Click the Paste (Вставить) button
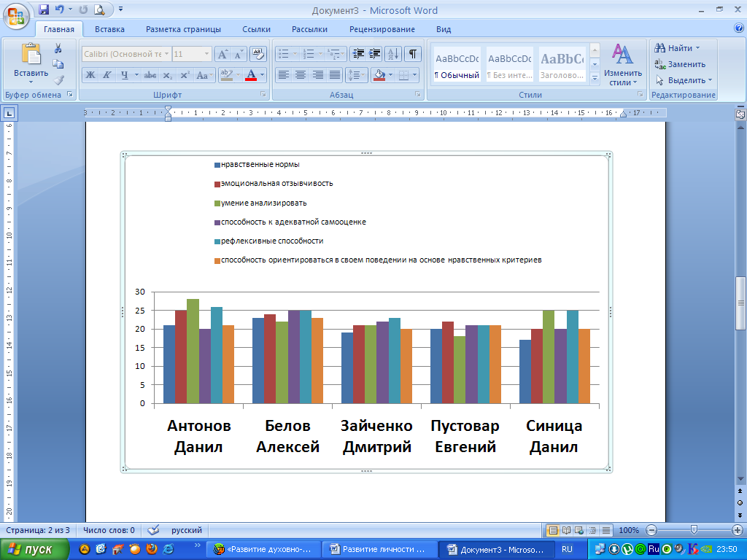 (31, 63)
